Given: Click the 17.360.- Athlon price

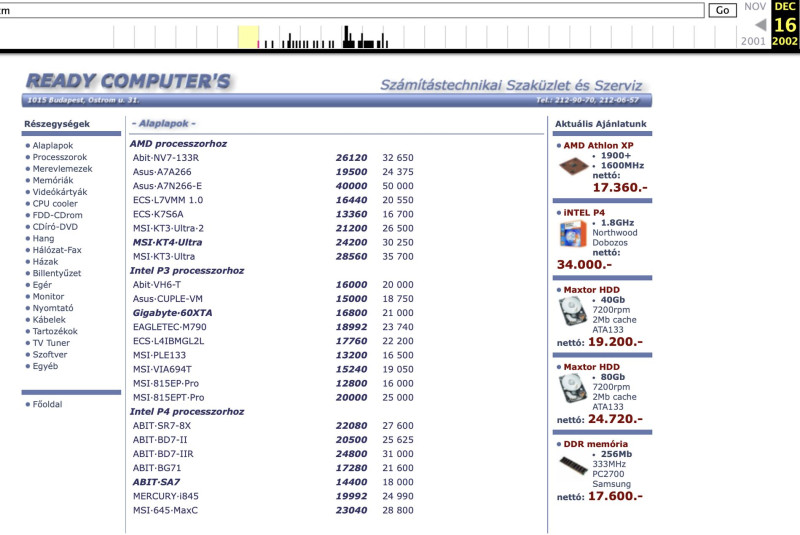Looking at the screenshot, I should pyautogui.click(x=620, y=188).
